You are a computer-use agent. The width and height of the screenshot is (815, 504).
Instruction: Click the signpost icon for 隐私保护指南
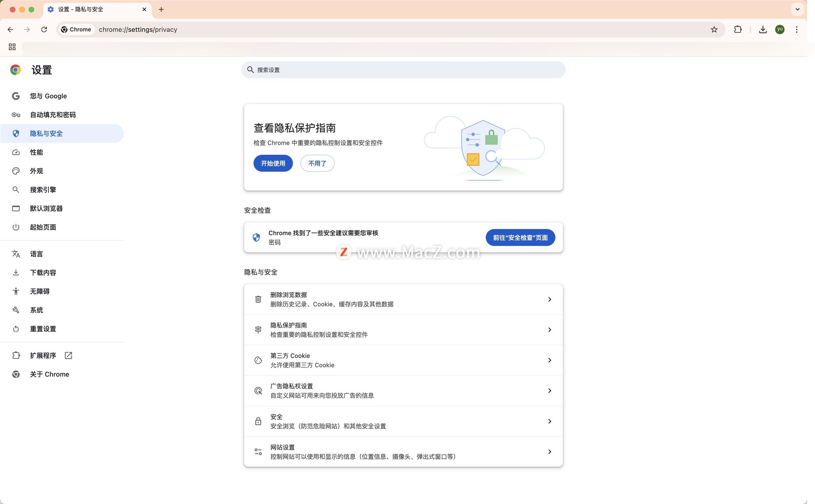click(x=258, y=330)
